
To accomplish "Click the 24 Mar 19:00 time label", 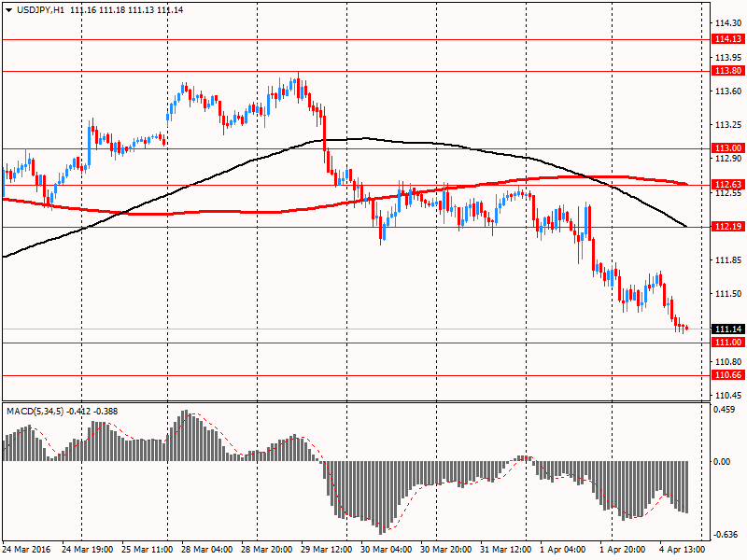I will (88, 550).
